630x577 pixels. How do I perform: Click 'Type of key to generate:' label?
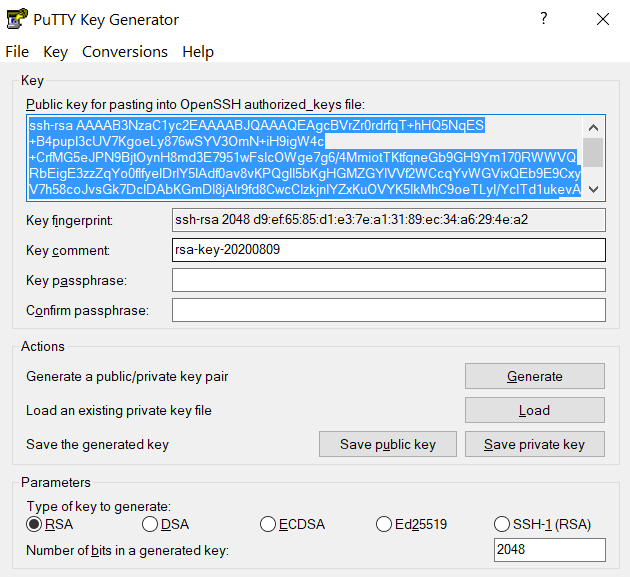click(x=98, y=506)
